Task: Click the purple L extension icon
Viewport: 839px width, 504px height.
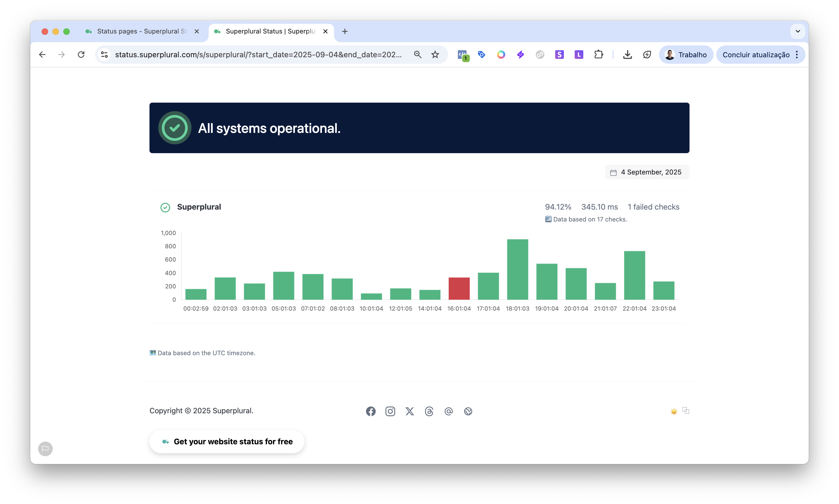Action: (x=579, y=54)
